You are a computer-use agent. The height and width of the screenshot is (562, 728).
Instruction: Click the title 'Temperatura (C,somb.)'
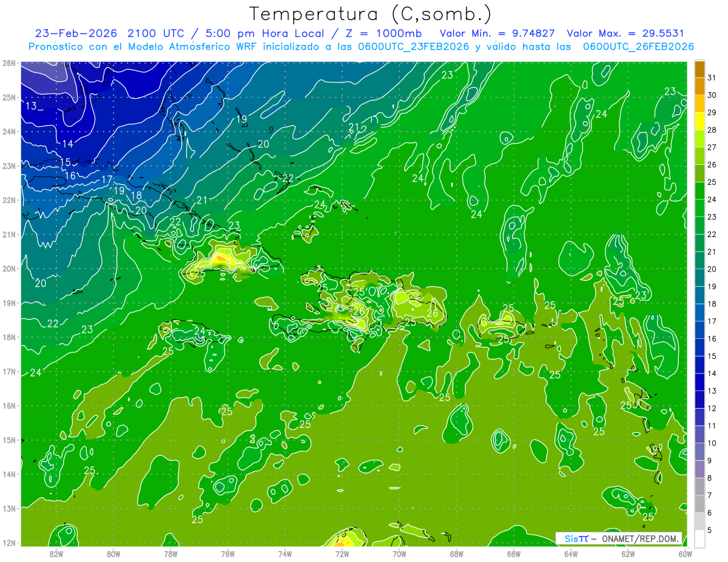pos(371,13)
